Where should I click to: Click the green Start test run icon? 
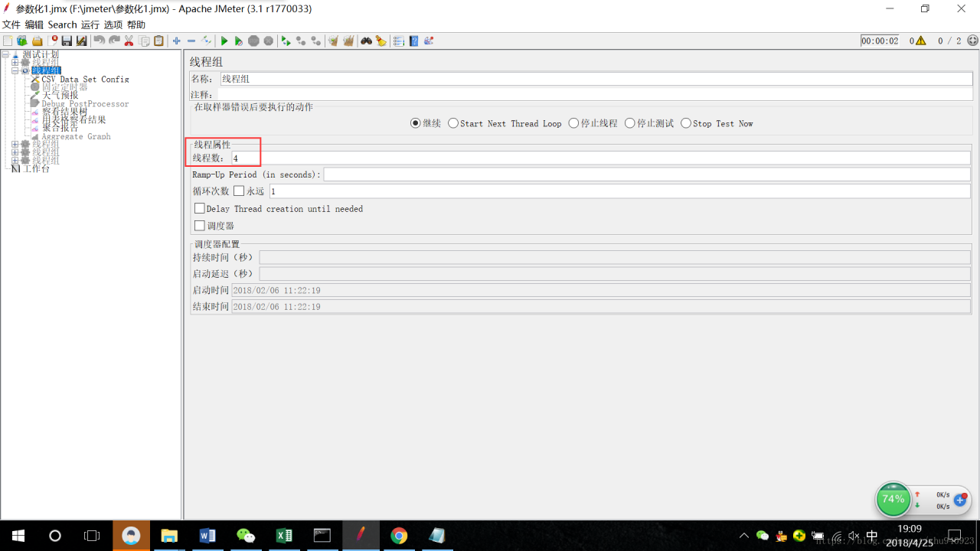point(224,41)
